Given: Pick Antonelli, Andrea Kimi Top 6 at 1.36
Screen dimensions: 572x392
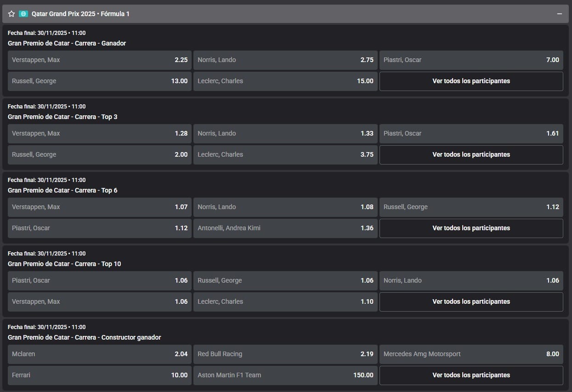Looking at the screenshot, I should pyautogui.click(x=285, y=228).
